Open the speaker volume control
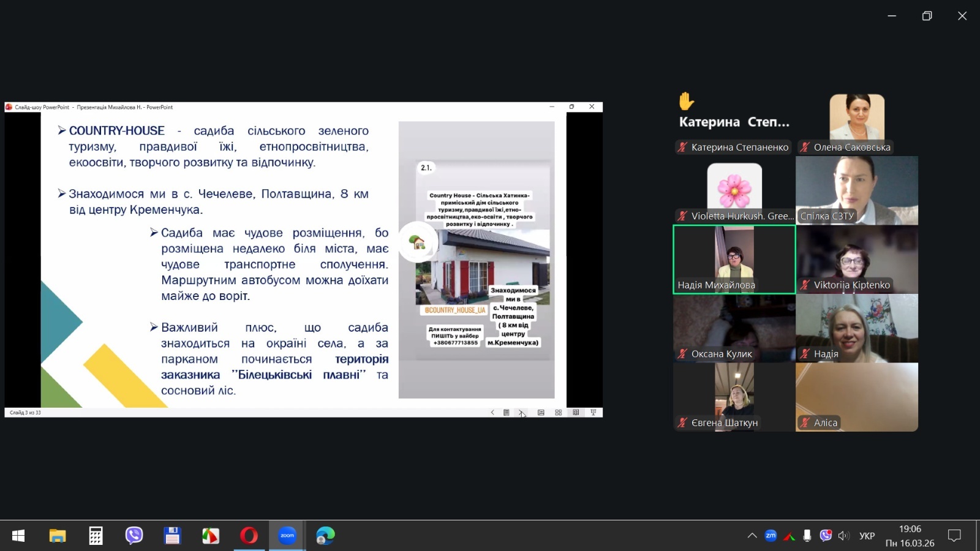 point(844,536)
